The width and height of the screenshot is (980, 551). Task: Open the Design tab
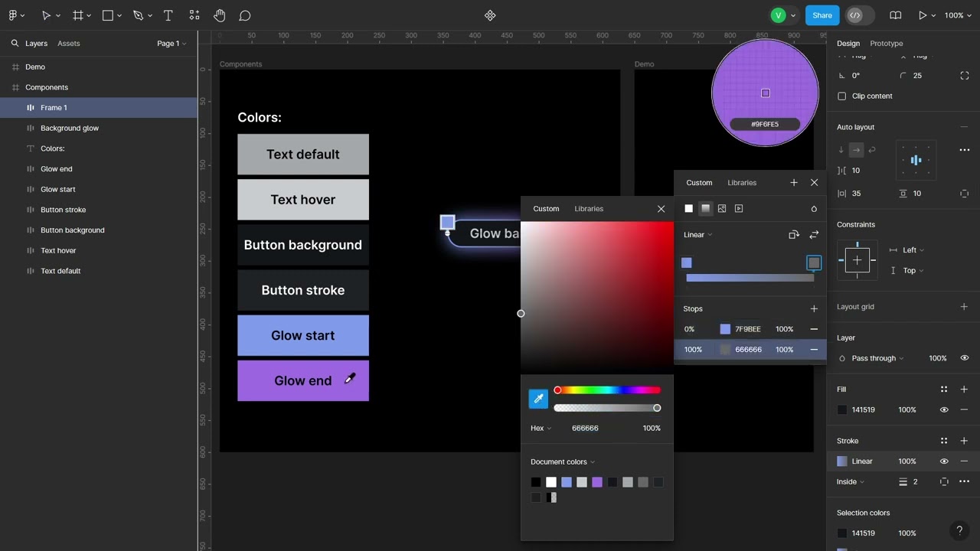pyautogui.click(x=848, y=44)
